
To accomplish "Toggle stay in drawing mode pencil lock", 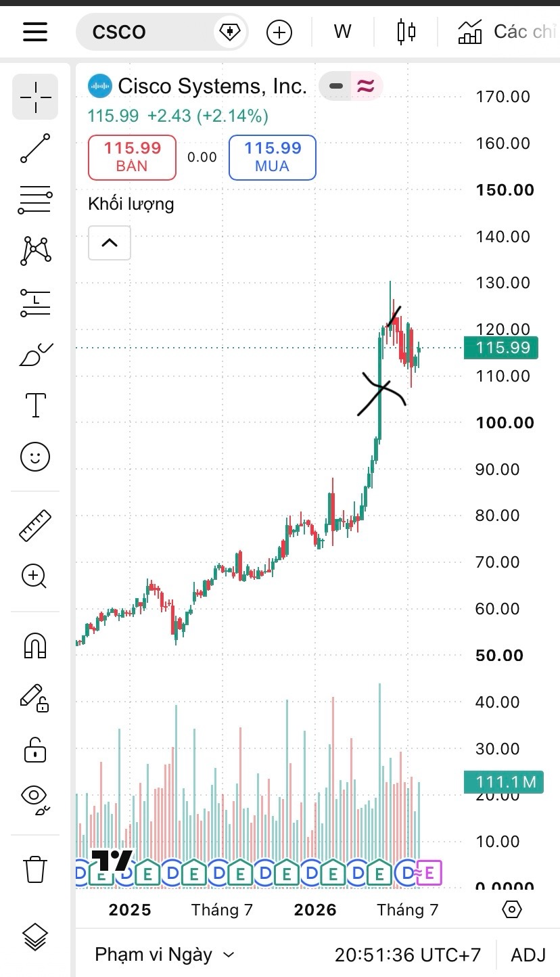I will [34, 698].
